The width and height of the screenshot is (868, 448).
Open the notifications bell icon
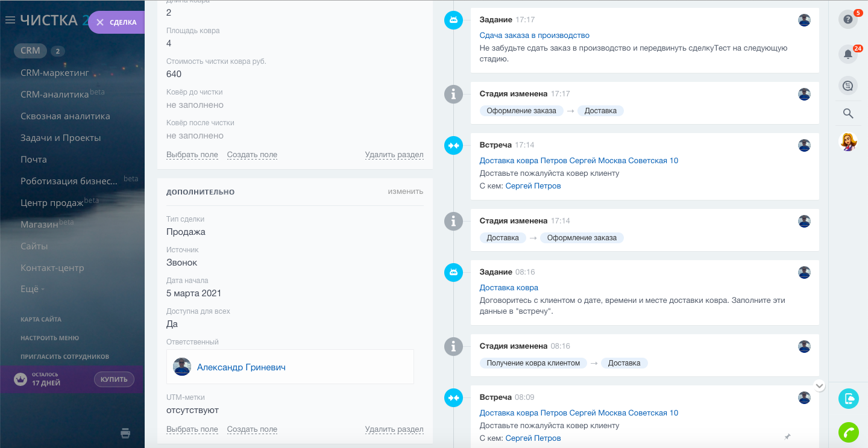[848, 54]
